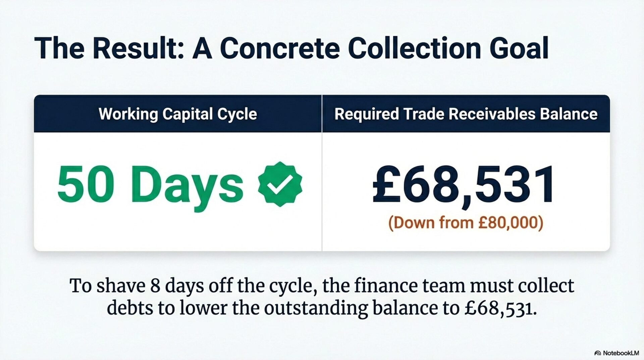Click the slide title heading
This screenshot has width=644, height=360.
pos(291,48)
